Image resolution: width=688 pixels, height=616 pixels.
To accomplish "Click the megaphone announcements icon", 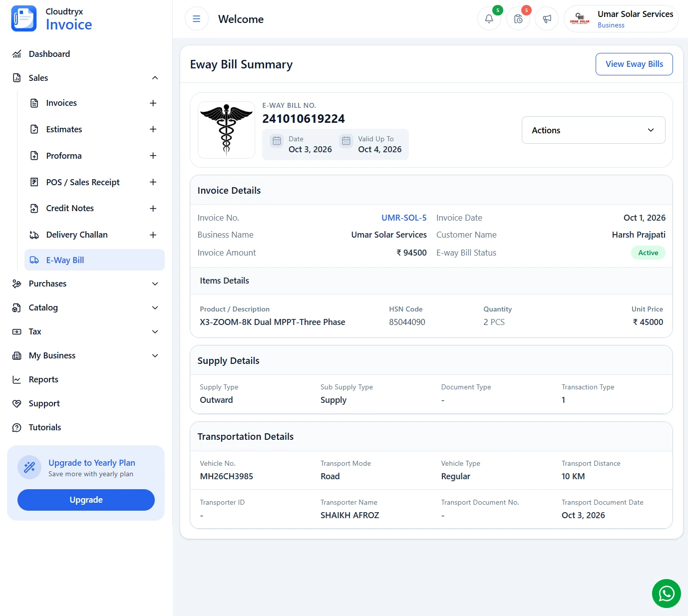I will tap(547, 19).
